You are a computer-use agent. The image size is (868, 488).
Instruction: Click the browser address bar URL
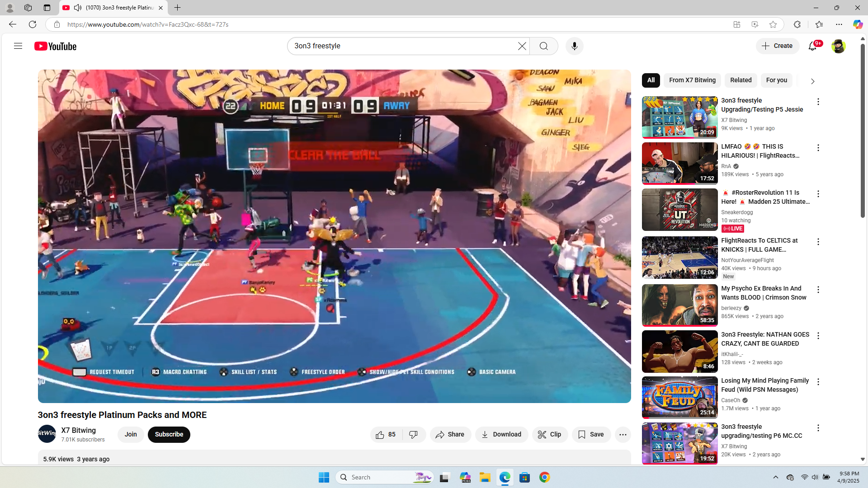coord(148,24)
